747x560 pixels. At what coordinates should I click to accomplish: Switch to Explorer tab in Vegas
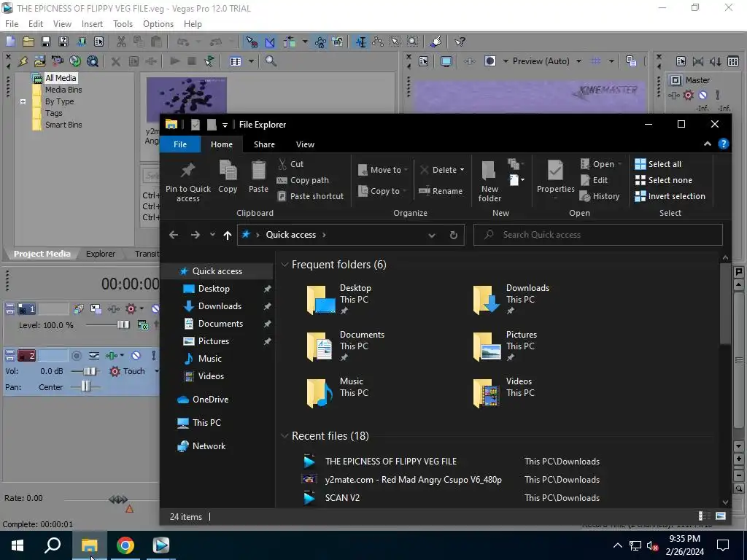tap(101, 254)
